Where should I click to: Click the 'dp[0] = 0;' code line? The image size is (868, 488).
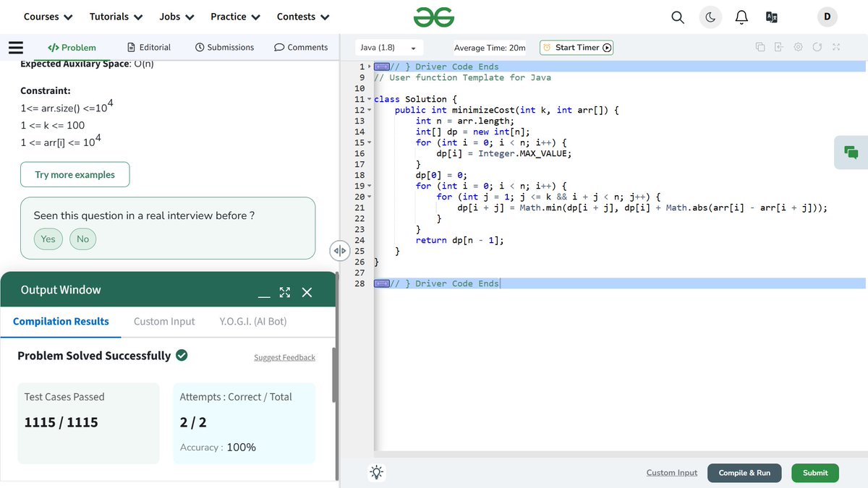pos(441,175)
